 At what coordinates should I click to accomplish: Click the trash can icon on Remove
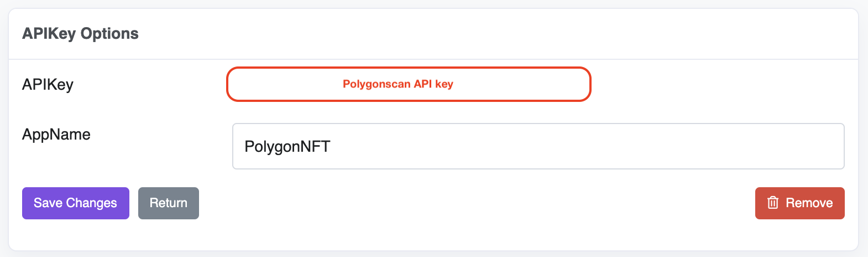click(773, 203)
